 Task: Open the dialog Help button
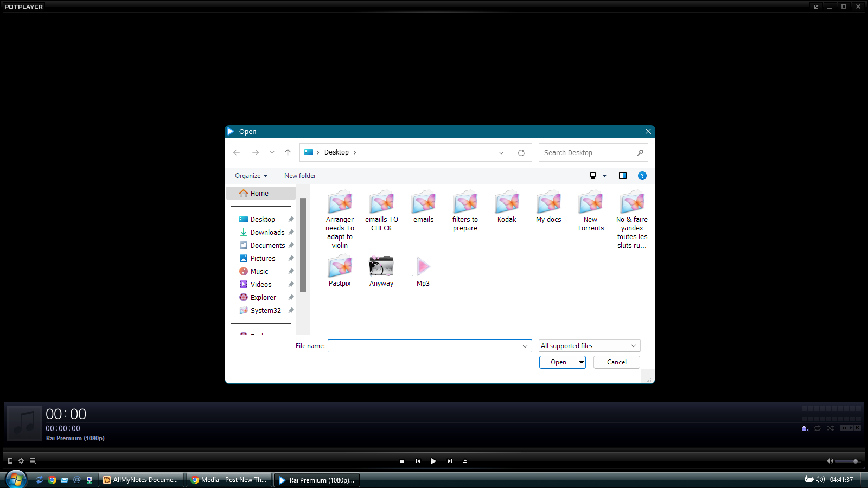(x=642, y=176)
